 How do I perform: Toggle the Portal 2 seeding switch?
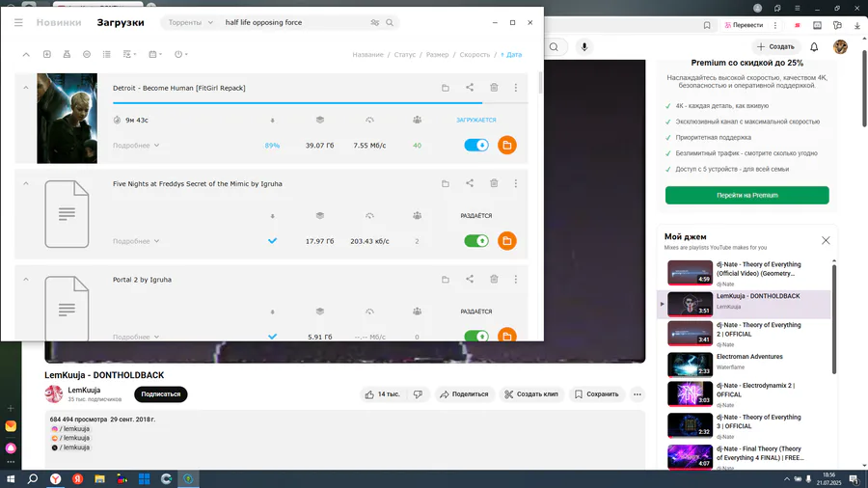(x=476, y=336)
